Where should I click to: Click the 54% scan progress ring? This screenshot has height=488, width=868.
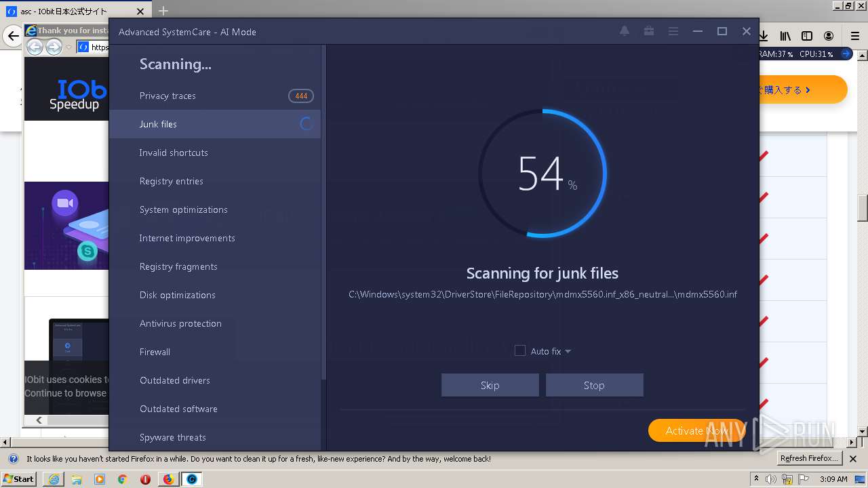click(x=542, y=174)
